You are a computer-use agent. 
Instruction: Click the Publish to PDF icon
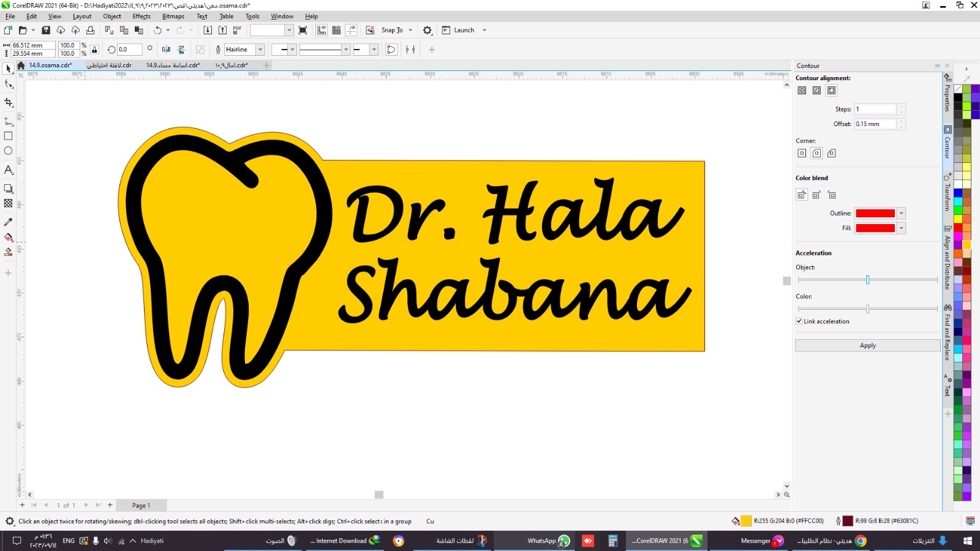[x=237, y=30]
